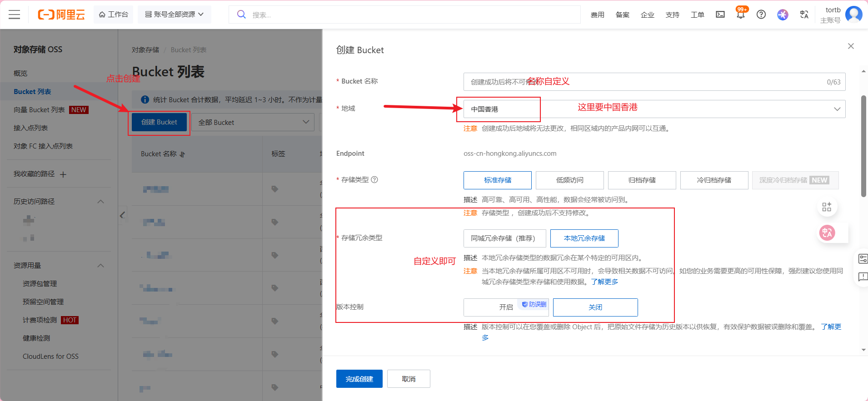Click the 完成创建 button
Screen dimensions: 868x401
pos(359,379)
